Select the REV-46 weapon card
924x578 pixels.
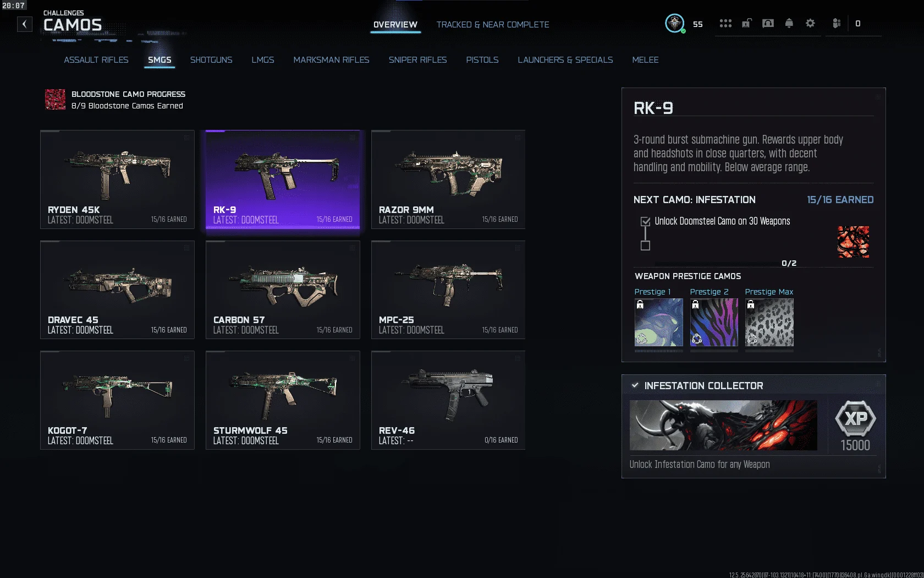click(448, 400)
